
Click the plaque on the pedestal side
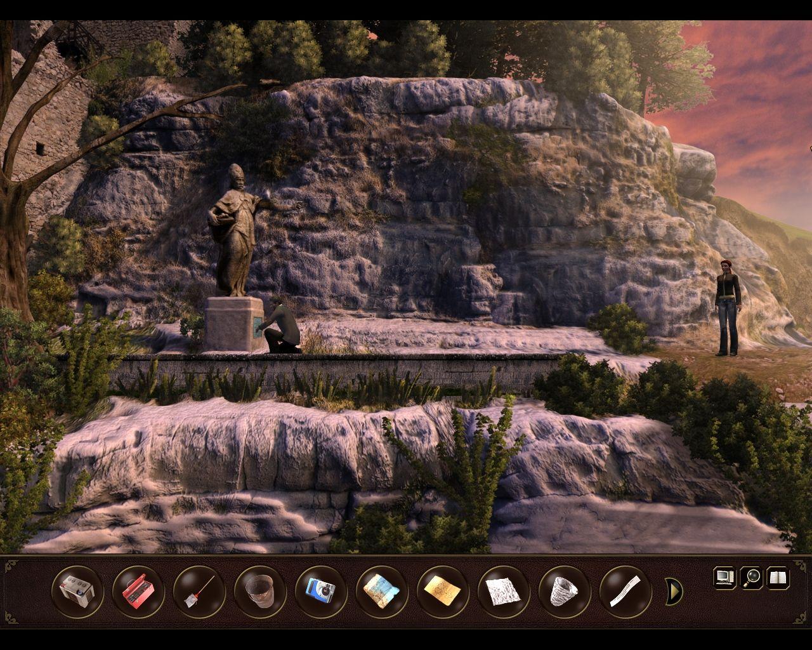click(257, 326)
